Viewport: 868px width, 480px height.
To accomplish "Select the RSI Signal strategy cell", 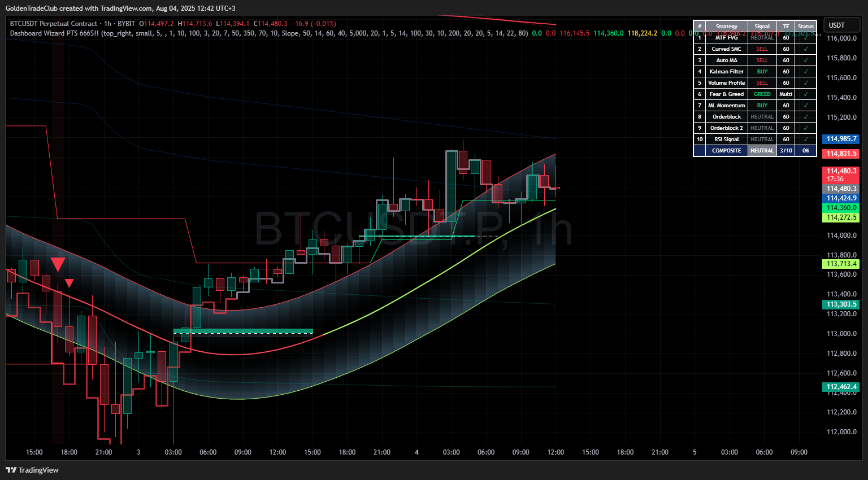I will pyautogui.click(x=727, y=139).
